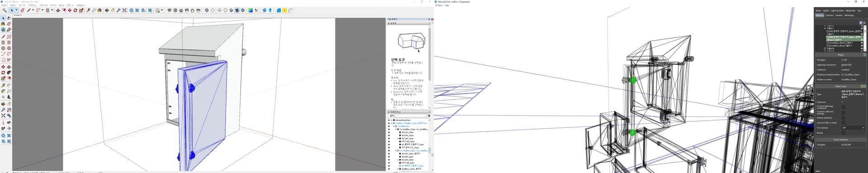Toggle visibility of 01_SmallBox_Close in outliner
Viewport: 868px width, 173px height.
click(x=389, y=129)
